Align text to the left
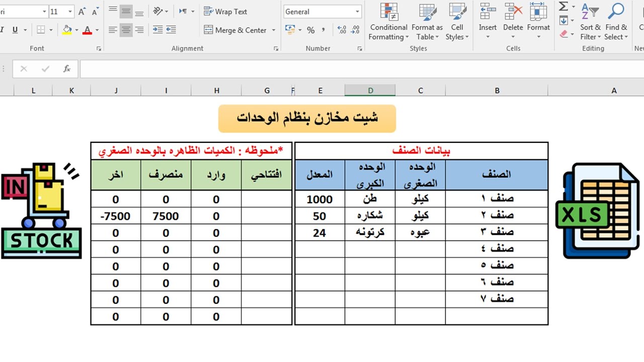 [113, 30]
